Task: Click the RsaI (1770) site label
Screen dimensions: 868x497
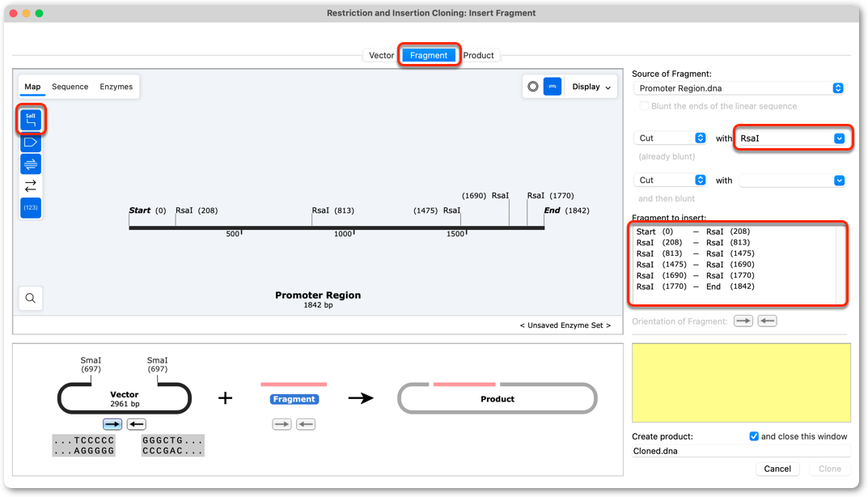Action: coord(550,196)
